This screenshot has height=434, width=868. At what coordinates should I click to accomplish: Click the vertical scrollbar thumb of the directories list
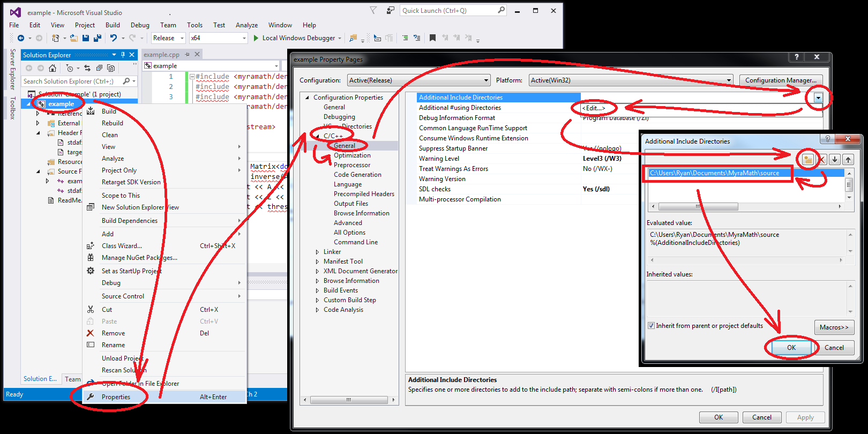click(849, 185)
